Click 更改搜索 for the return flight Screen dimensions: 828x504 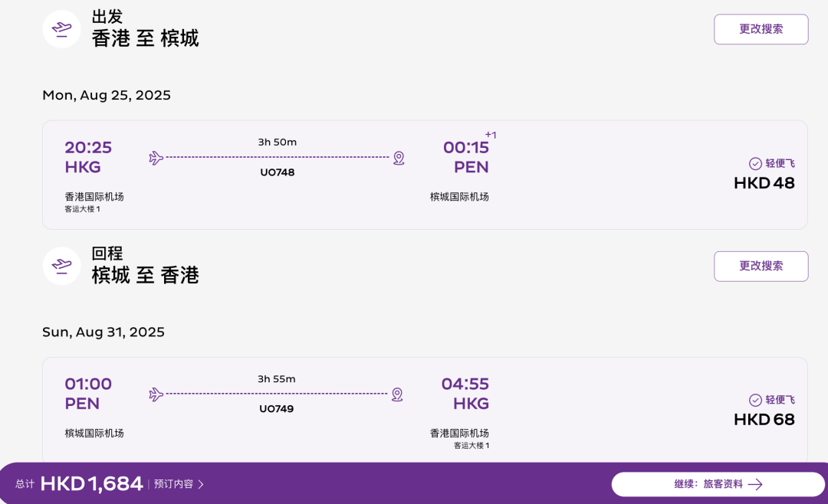[x=761, y=266]
